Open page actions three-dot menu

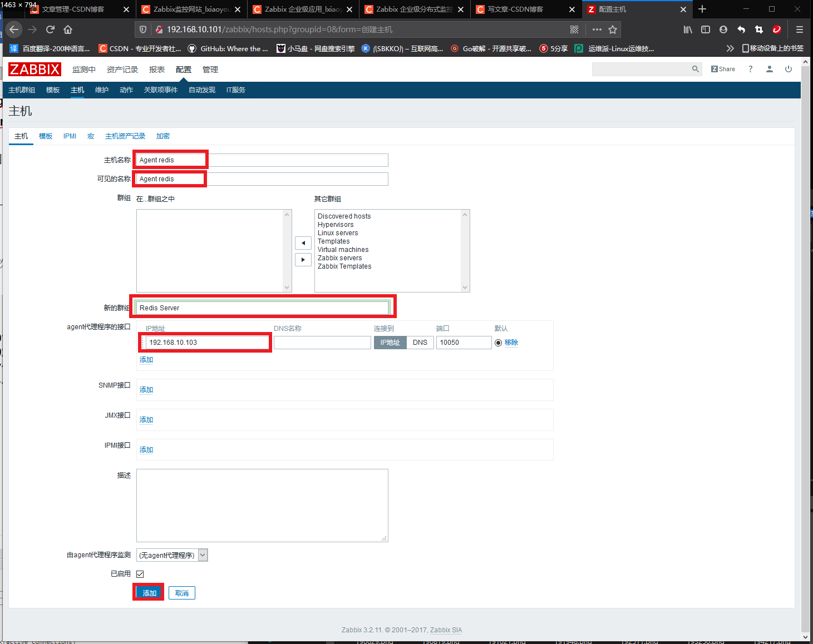[597, 29]
